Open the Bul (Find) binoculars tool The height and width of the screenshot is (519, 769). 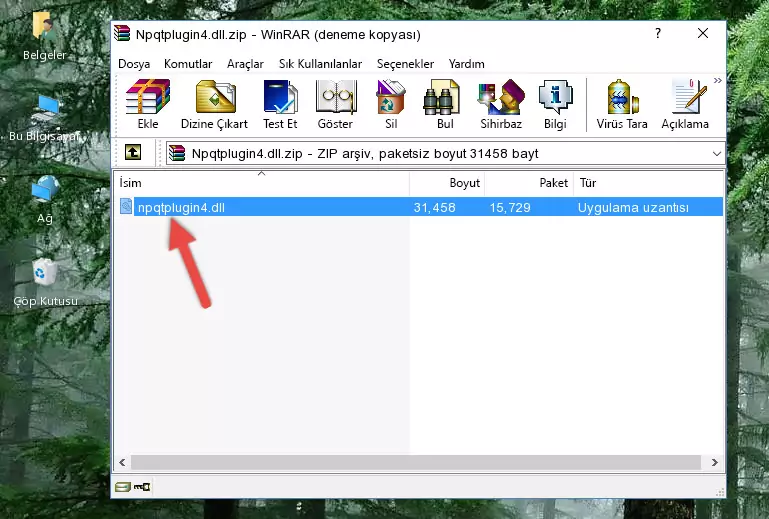click(x=445, y=104)
